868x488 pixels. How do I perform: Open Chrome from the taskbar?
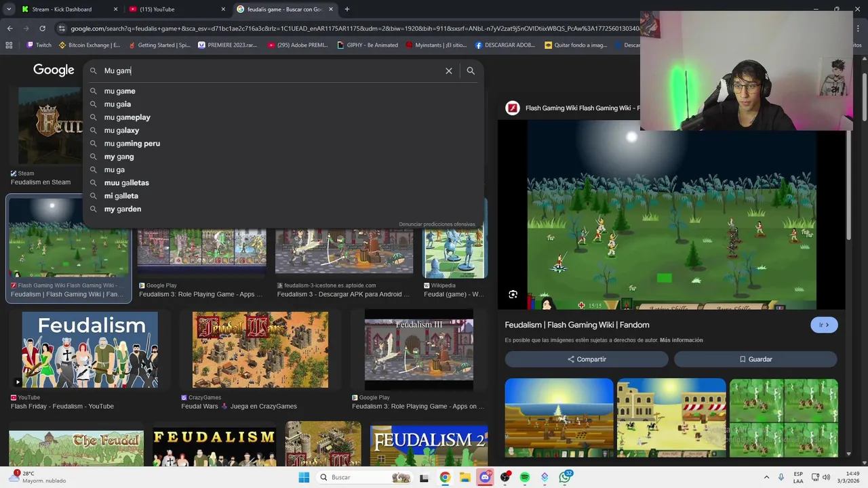click(445, 477)
